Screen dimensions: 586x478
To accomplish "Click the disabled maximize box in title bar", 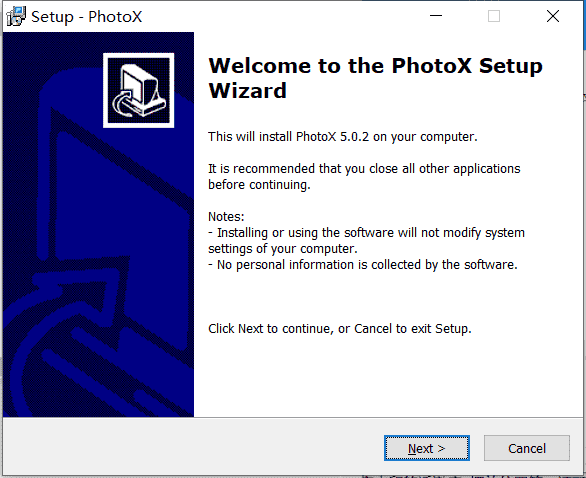I will click(494, 16).
